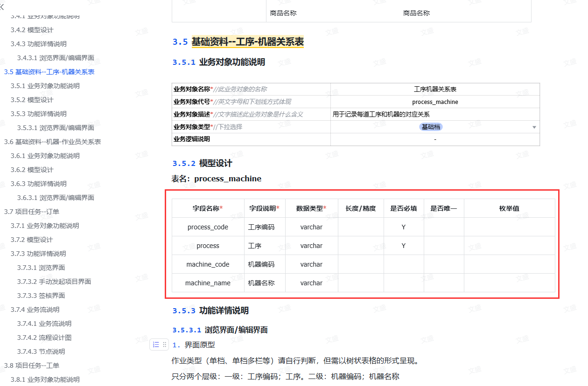Select the 字段说明 column header
588x386 pixels.
pos(265,208)
